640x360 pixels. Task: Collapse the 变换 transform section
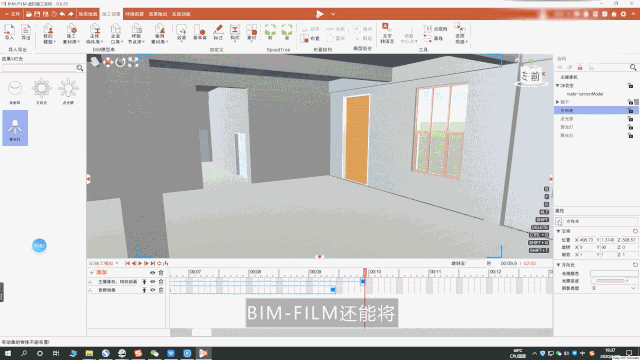click(558, 231)
